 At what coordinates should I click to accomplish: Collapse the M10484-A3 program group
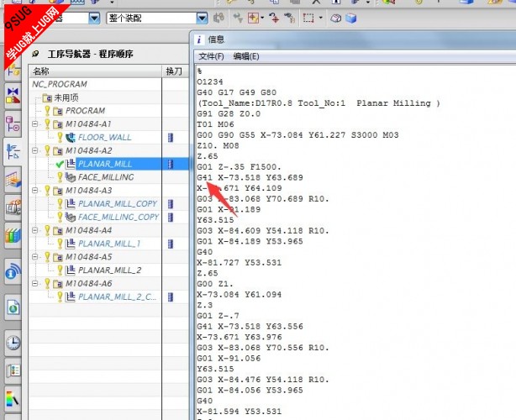coord(35,191)
